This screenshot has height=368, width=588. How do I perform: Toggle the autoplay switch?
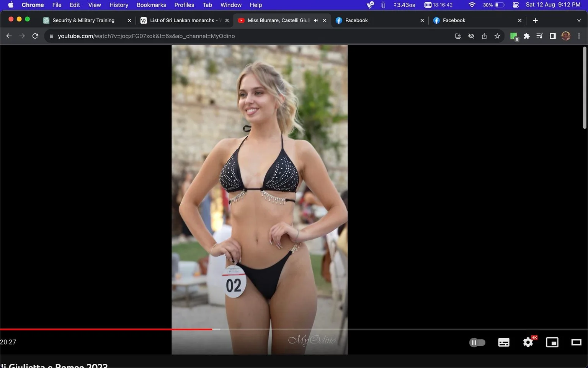coord(477,342)
